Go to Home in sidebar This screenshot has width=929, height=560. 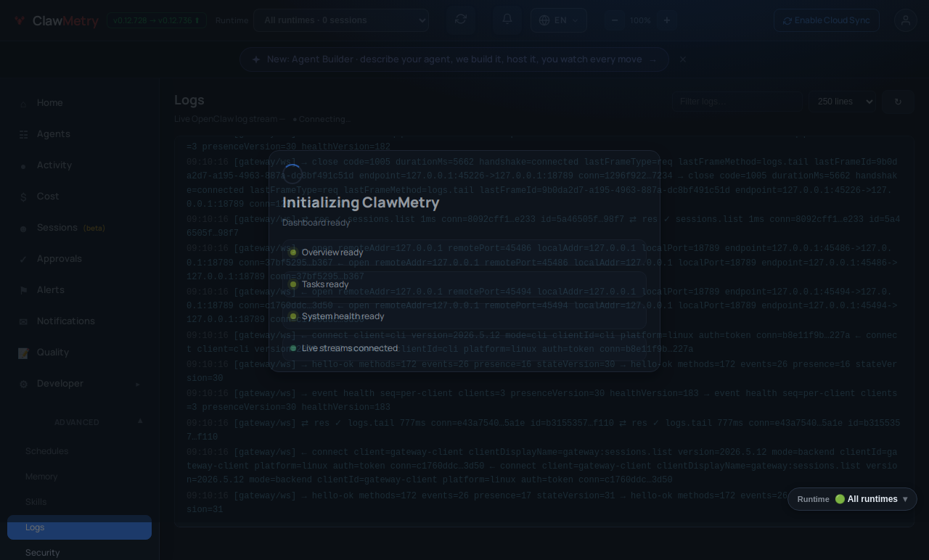click(80, 103)
